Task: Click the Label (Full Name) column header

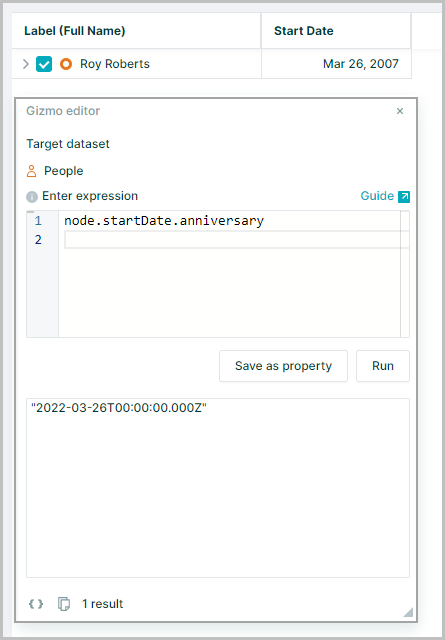Action: tap(75, 31)
